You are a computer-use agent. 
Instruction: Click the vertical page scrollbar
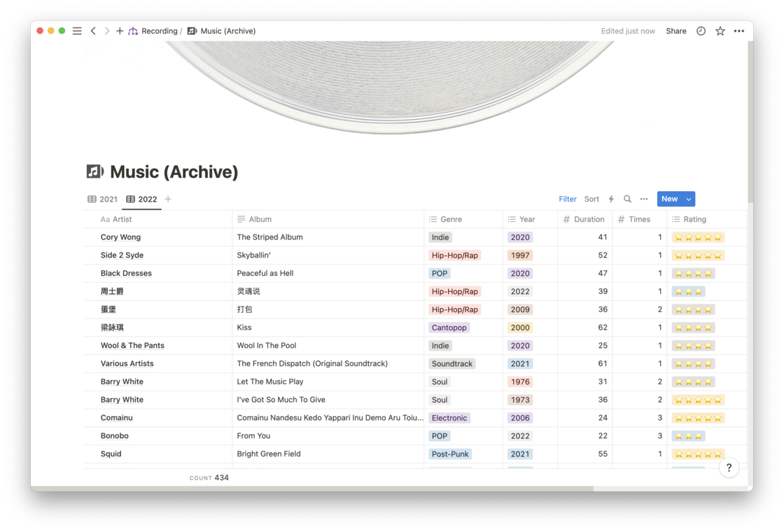750,122
